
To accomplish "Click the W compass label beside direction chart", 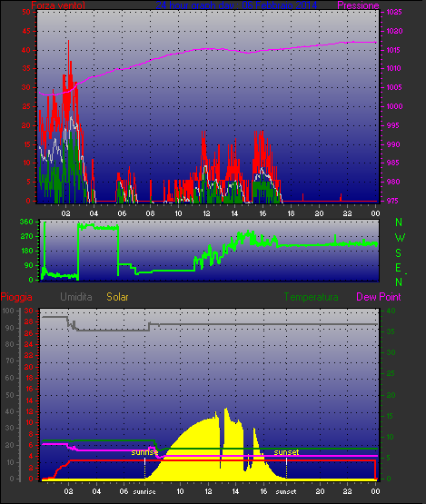I will tap(400, 238).
